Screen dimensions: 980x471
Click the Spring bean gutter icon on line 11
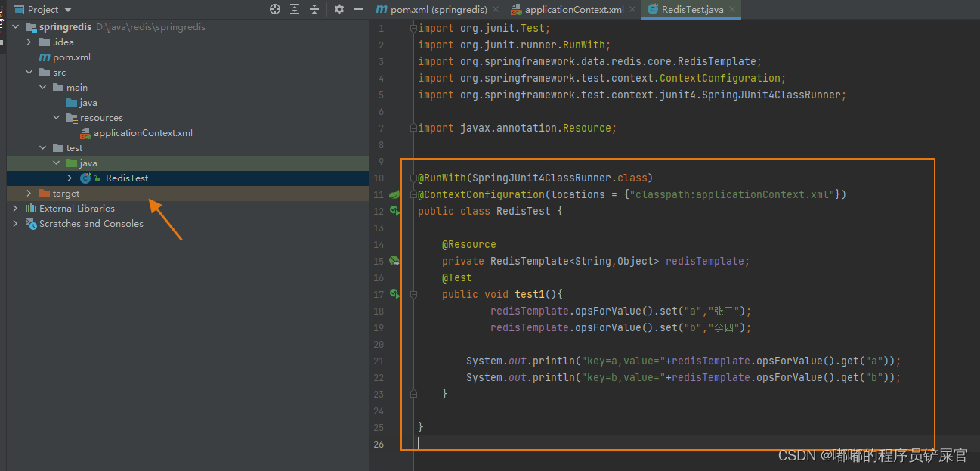click(x=394, y=194)
